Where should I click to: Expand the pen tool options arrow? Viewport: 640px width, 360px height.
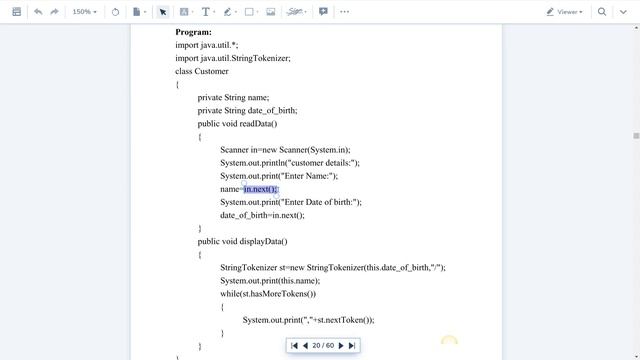[236, 12]
